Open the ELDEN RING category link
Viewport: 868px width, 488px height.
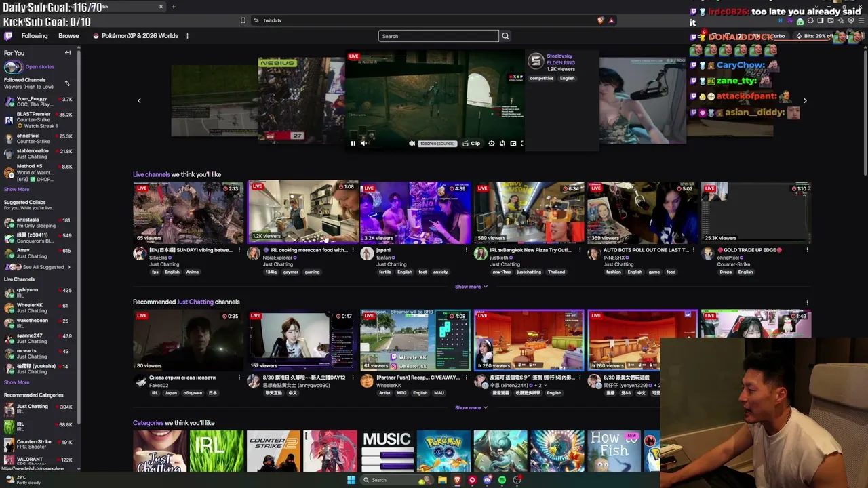point(561,62)
